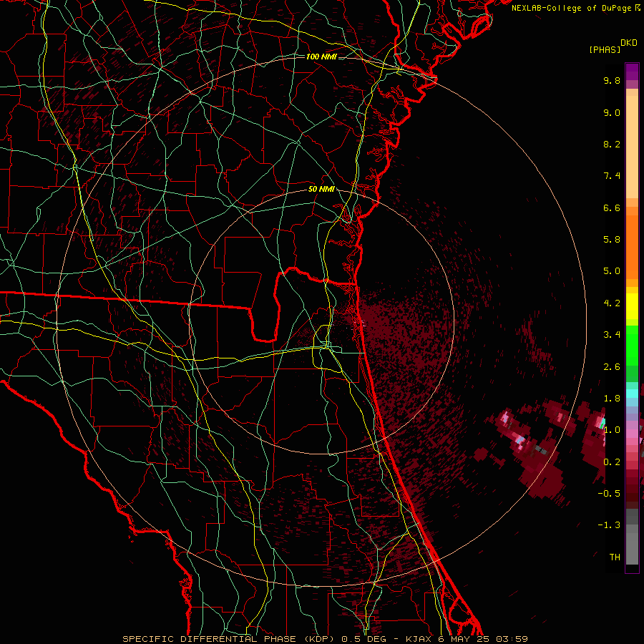Click the -1.3 value on color scale
The height and width of the screenshot is (644, 644).
tap(609, 525)
